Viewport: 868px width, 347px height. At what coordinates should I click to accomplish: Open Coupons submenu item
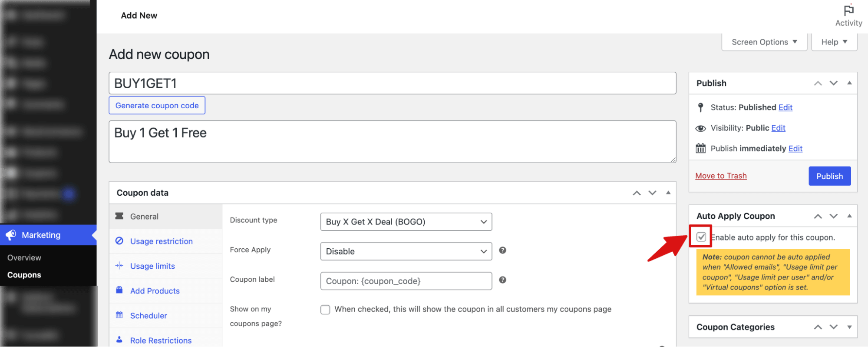(24, 275)
